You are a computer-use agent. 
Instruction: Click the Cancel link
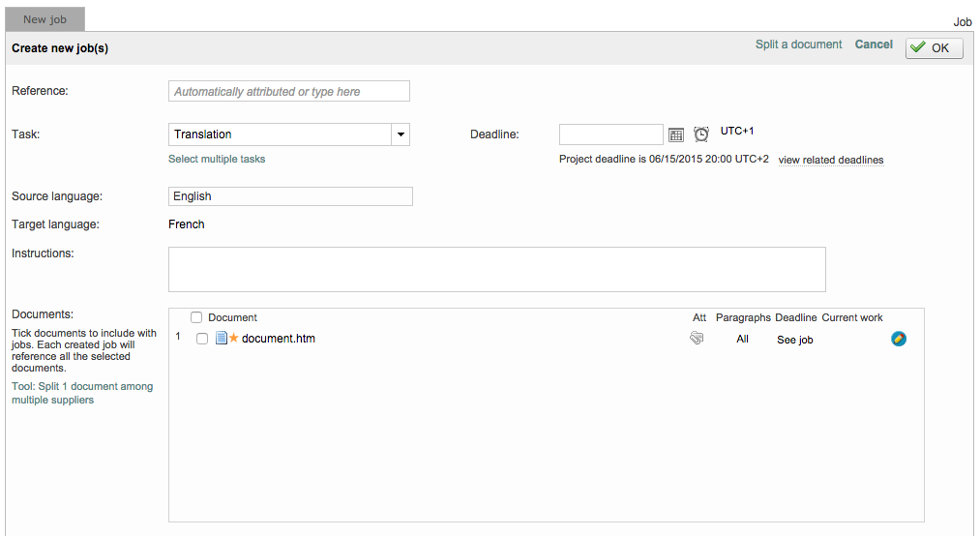(x=874, y=45)
